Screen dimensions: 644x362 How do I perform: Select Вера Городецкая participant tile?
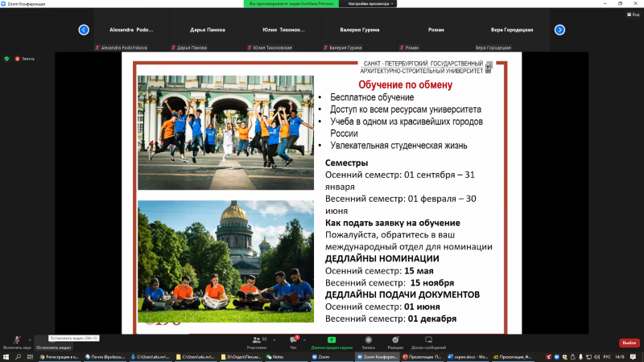tap(512, 30)
